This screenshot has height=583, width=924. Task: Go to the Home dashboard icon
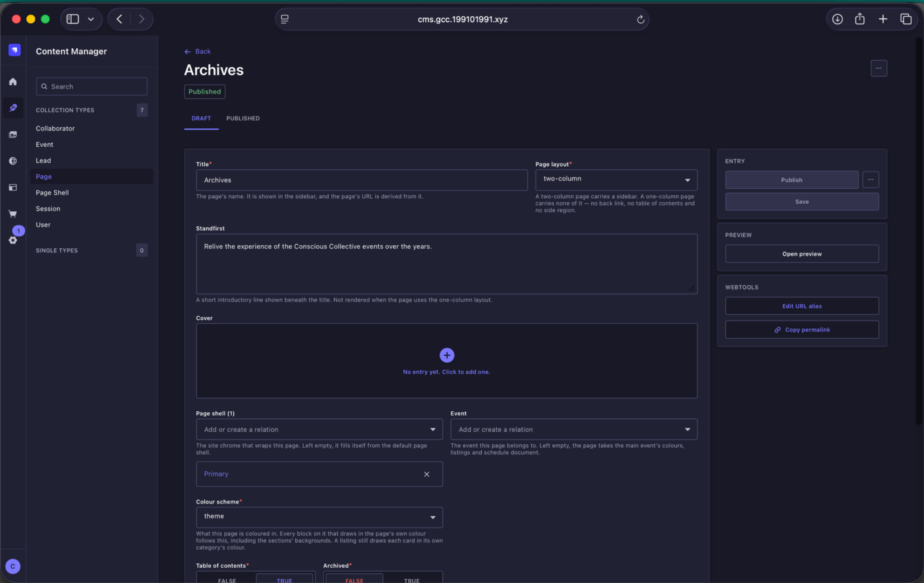tap(13, 82)
